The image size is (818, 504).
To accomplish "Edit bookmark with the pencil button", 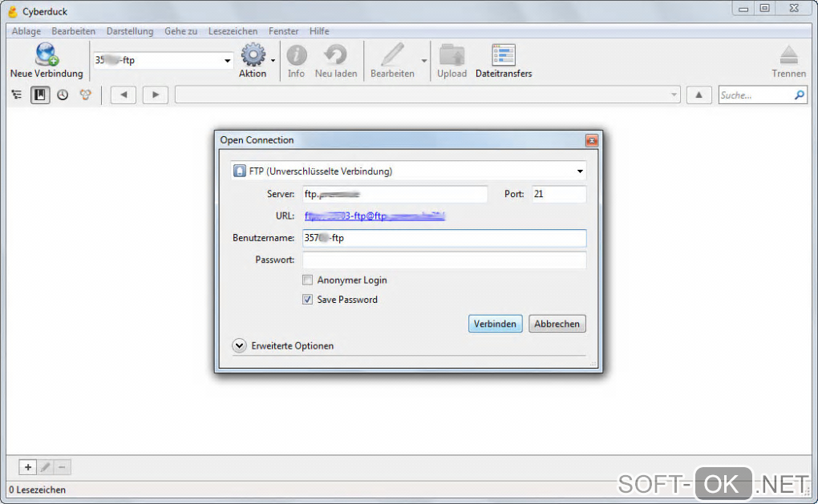I will [x=46, y=467].
